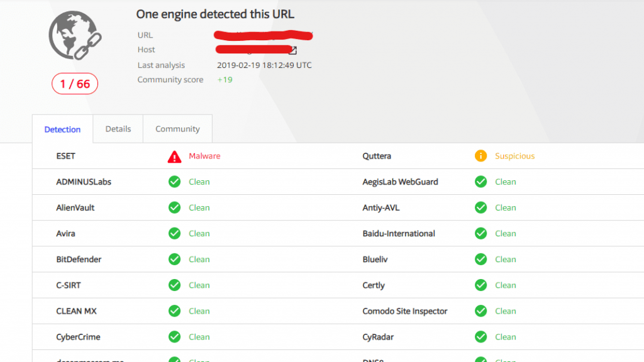This screenshot has height=362, width=644.
Task: Click the +19 community score value
Action: (225, 80)
